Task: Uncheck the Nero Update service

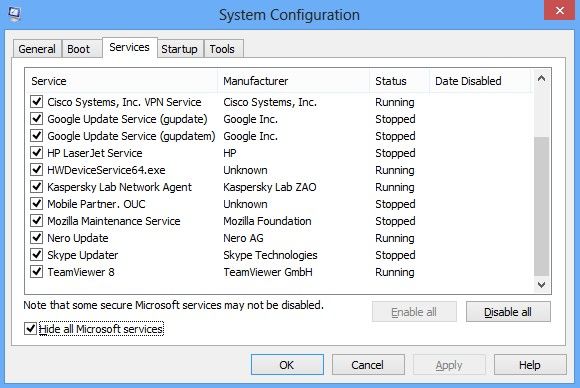Action: (x=36, y=237)
